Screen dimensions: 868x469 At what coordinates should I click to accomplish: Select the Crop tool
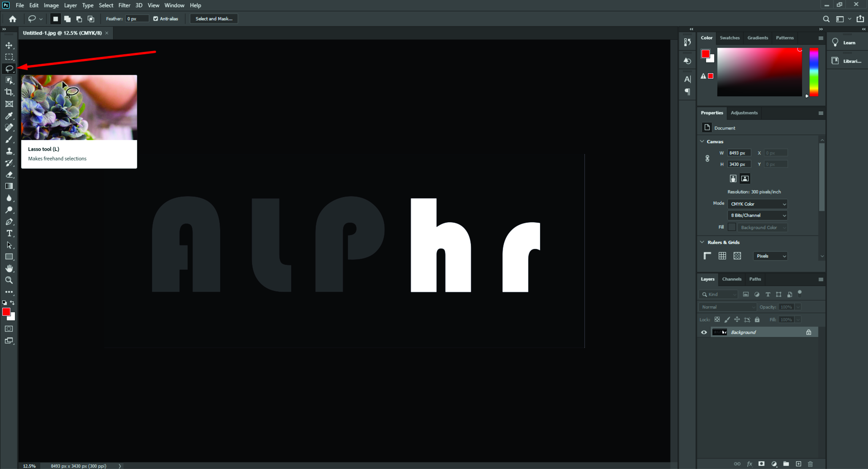(x=9, y=92)
